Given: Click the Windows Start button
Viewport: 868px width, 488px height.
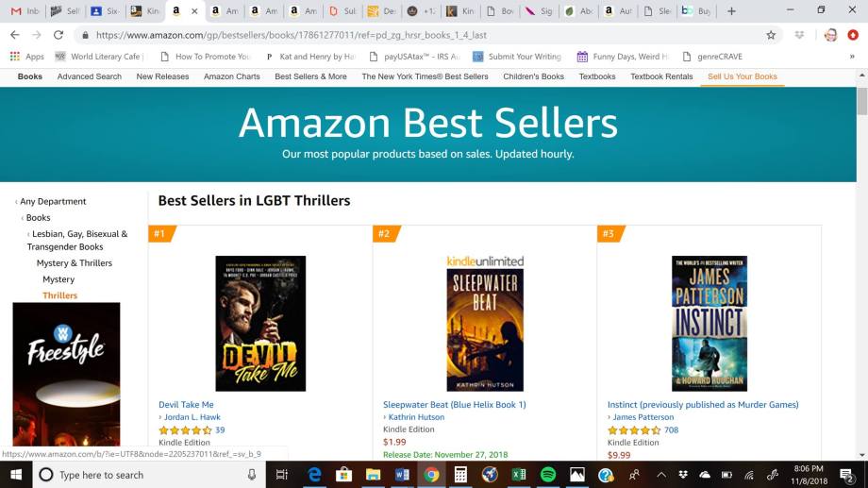Looking at the screenshot, I should [16, 475].
